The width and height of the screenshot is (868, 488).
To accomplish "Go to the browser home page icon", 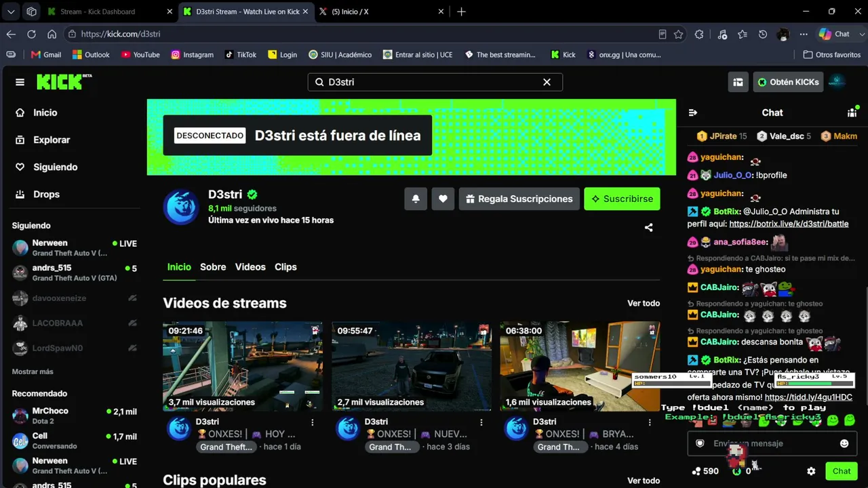I will click(52, 34).
